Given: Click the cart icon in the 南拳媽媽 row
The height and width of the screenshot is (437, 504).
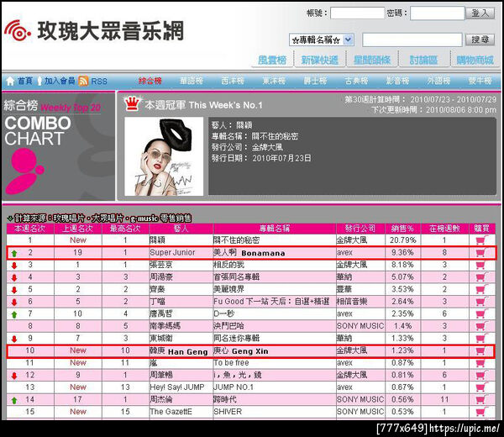Looking at the screenshot, I should (x=481, y=326).
